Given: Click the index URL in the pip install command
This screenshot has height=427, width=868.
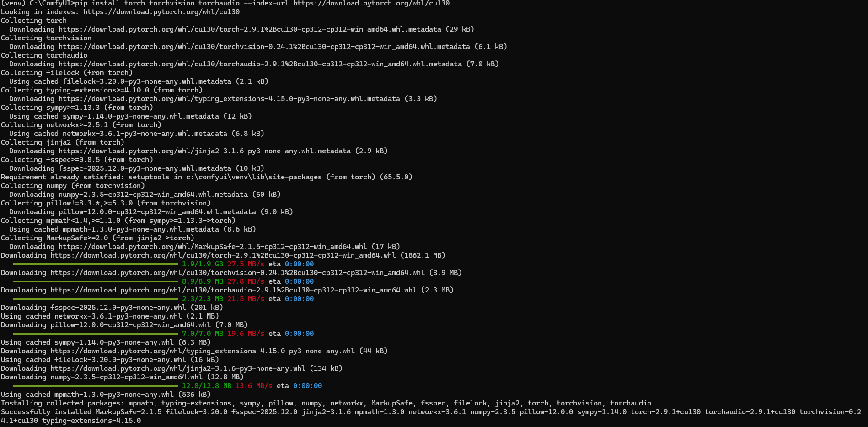Looking at the screenshot, I should coord(371,3).
